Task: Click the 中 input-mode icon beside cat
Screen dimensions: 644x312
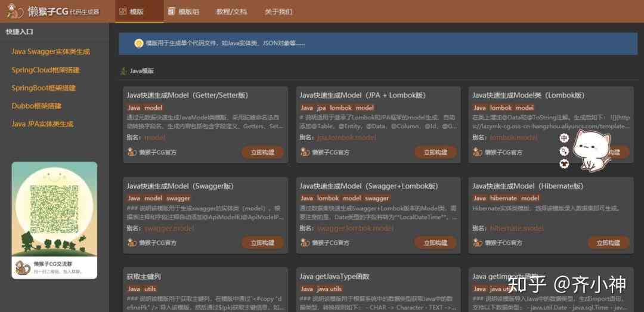Action: click(564, 138)
